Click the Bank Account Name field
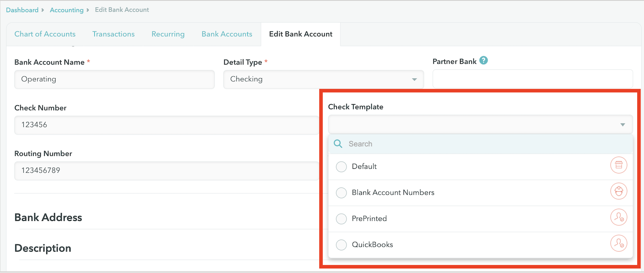The image size is (644, 273). tap(114, 80)
